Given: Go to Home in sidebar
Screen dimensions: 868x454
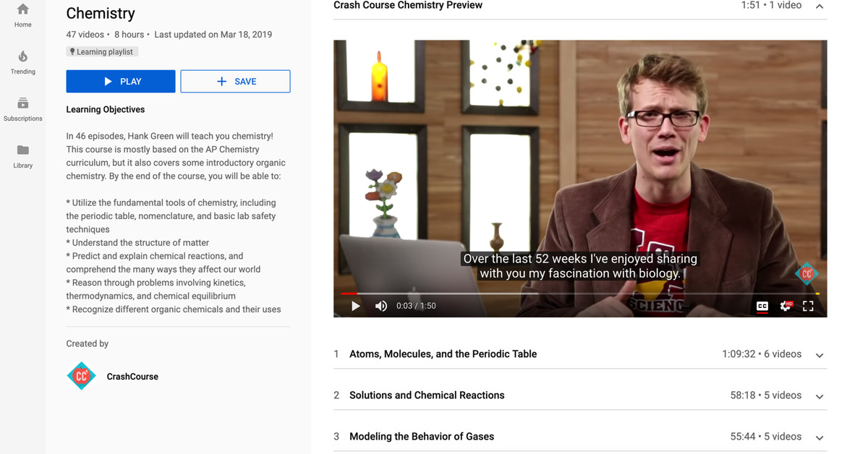Looking at the screenshot, I should pos(22,15).
